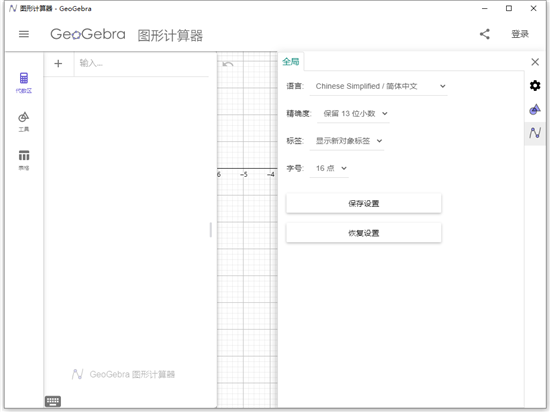Close the GeoGebra window

pyautogui.click(x=533, y=8)
